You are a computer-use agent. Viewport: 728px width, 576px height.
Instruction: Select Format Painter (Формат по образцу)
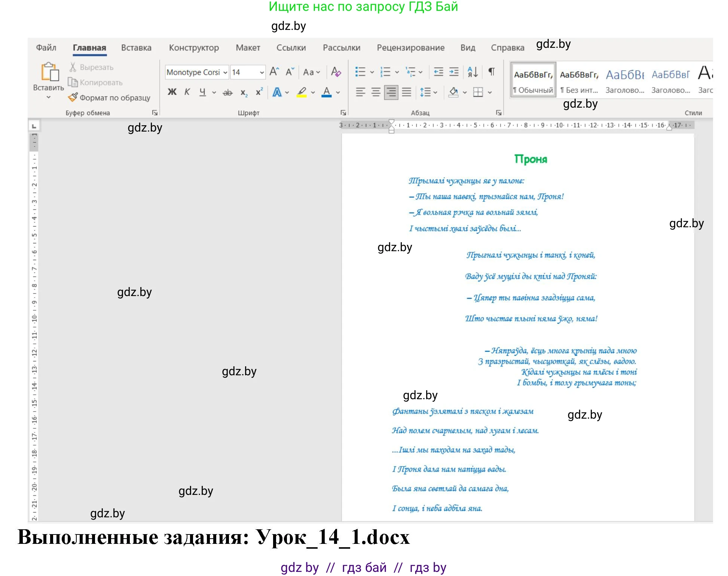point(109,98)
